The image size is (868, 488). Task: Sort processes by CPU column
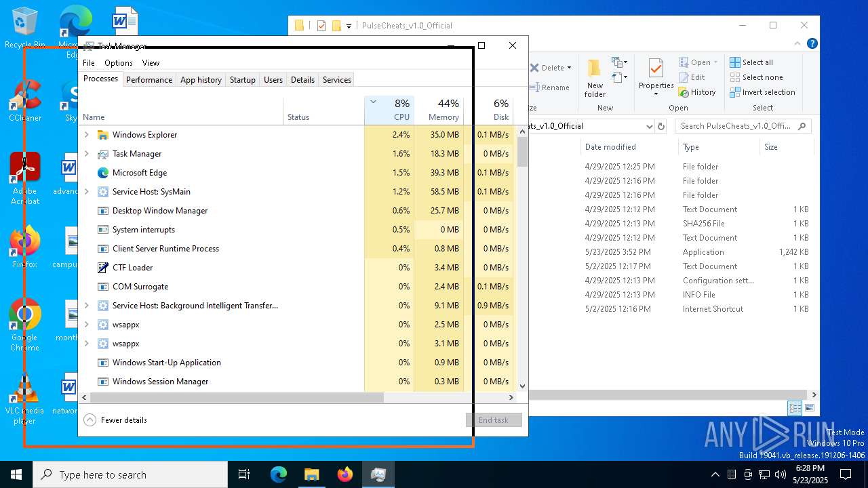coord(389,110)
